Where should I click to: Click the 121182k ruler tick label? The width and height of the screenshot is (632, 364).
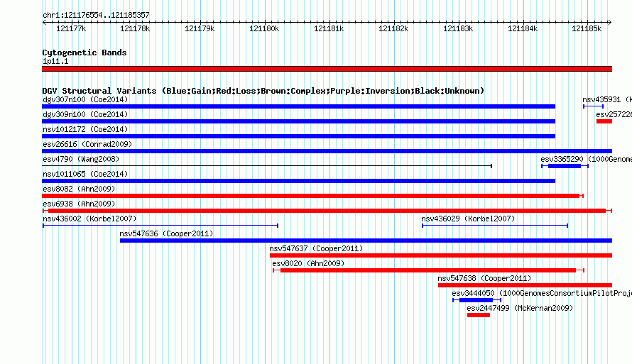click(x=393, y=28)
